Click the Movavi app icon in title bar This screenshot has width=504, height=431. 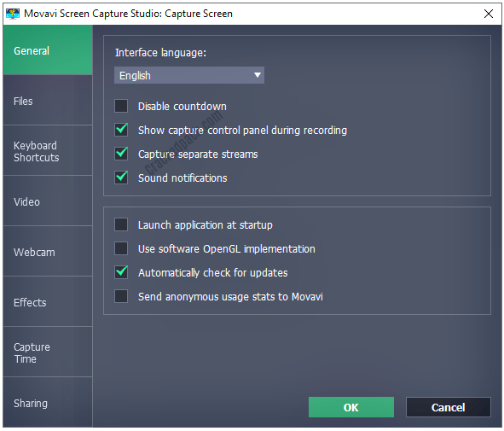click(13, 14)
